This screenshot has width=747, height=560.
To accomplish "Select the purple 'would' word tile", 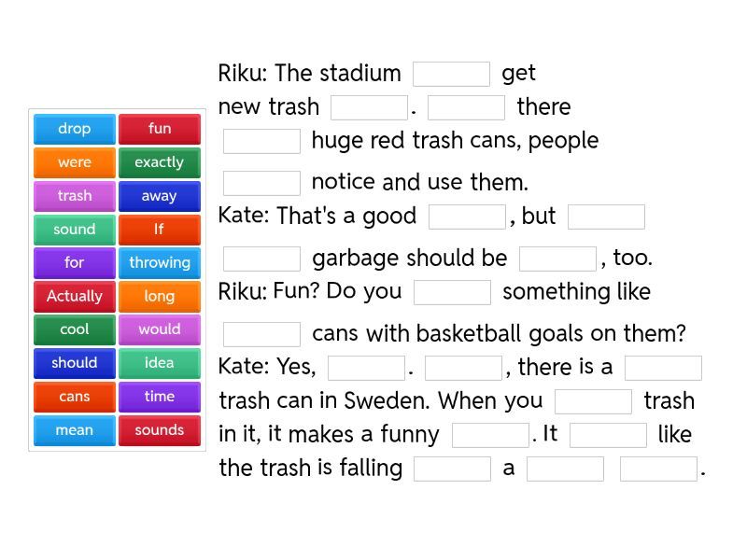I will pos(160,329).
